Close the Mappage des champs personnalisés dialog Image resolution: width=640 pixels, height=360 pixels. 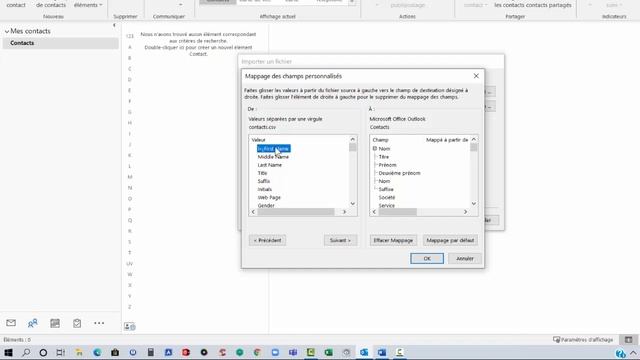point(476,76)
